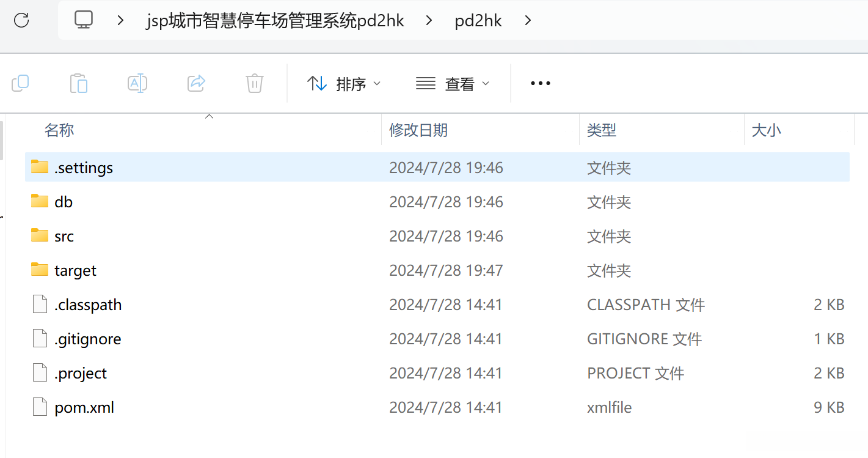Click the Refresh icon in address bar
The height and width of the screenshot is (458, 868).
pos(21,20)
